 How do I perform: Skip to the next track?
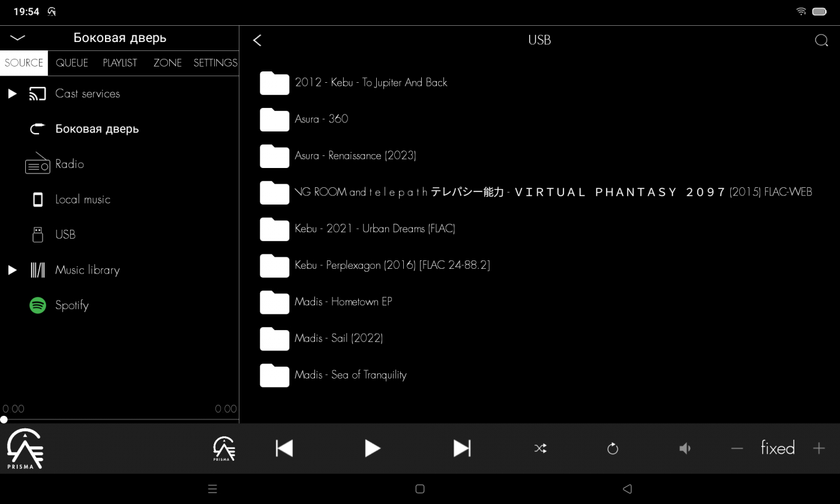point(461,448)
